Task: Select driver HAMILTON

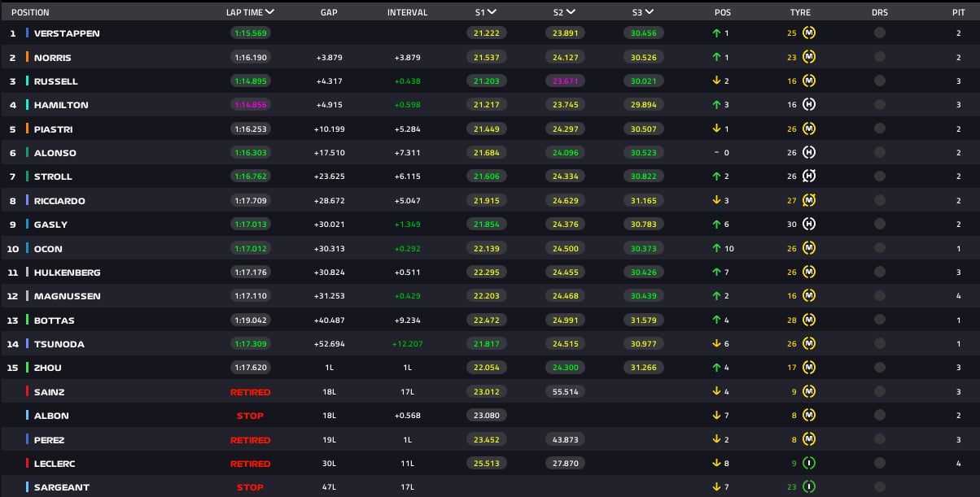Action: click(x=61, y=105)
